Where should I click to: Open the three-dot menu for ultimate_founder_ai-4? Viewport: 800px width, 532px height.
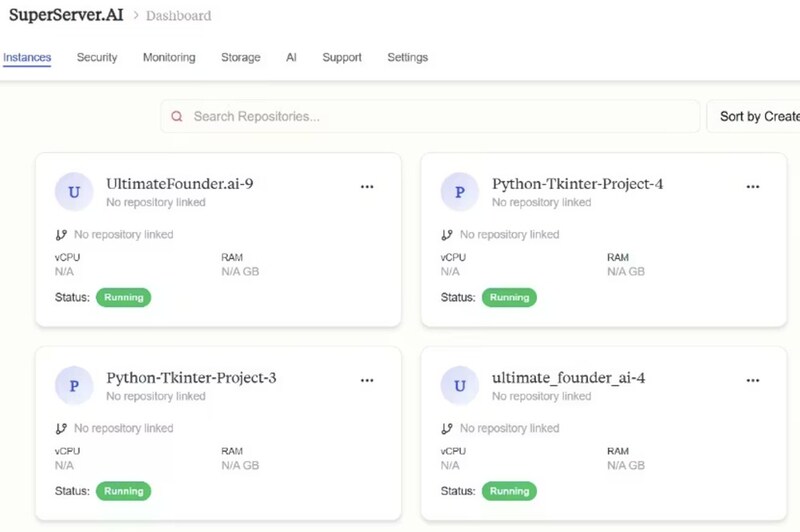click(x=753, y=380)
